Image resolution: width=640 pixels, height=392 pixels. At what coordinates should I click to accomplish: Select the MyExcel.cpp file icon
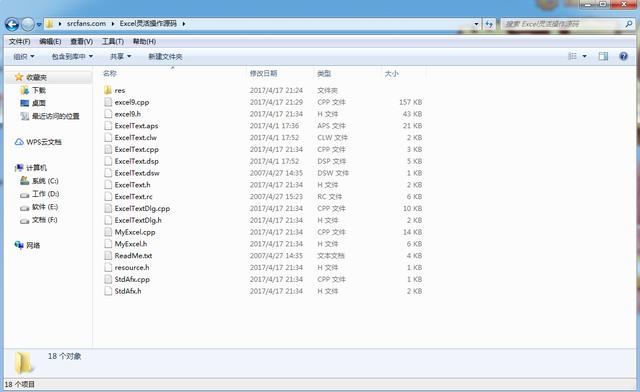[x=108, y=232]
